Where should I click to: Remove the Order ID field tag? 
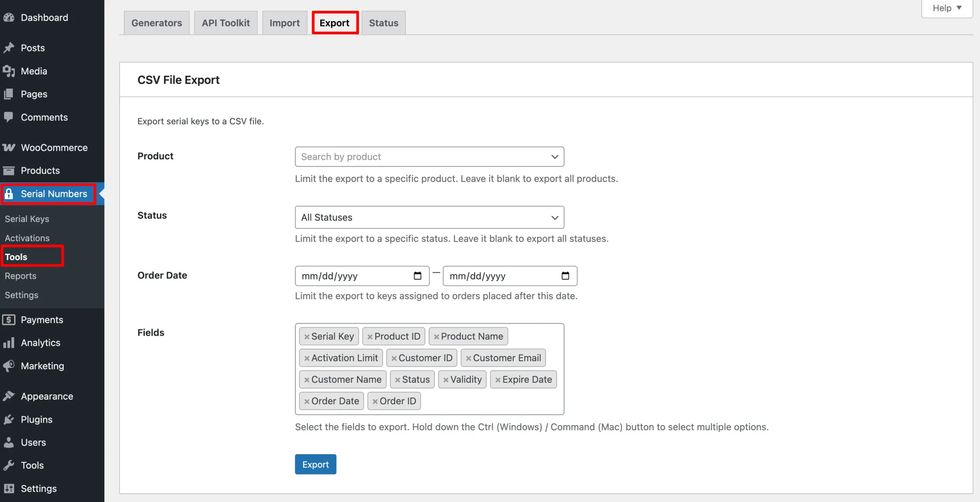click(x=375, y=401)
